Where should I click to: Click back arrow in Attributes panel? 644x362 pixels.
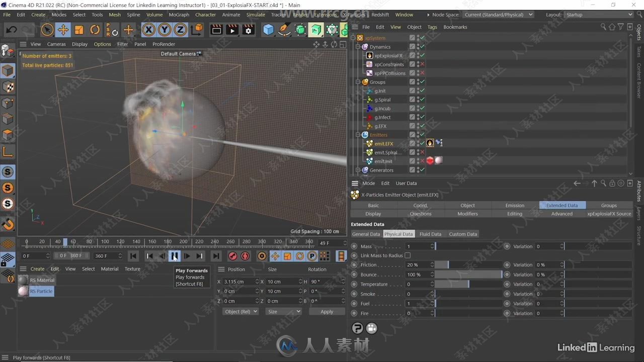[577, 184]
